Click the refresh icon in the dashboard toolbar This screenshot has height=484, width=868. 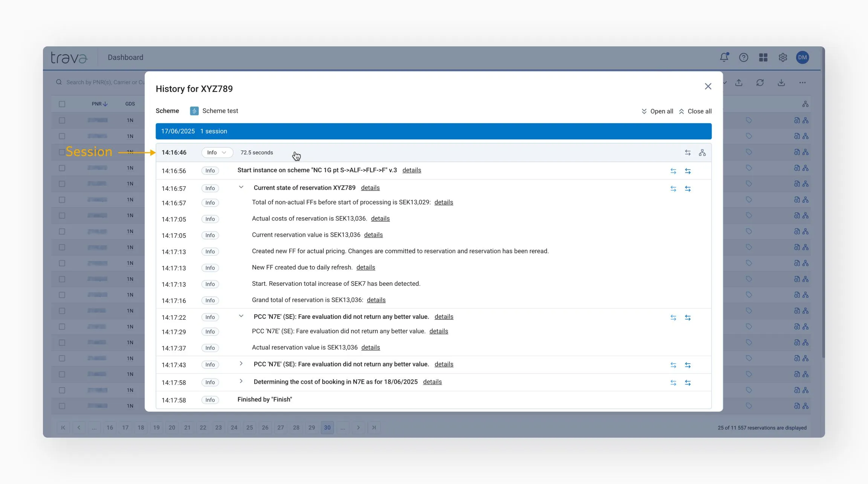click(x=760, y=83)
